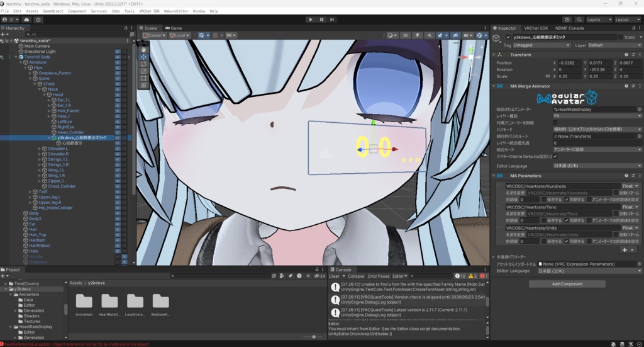
Task: Open the Tag Untagged dropdown
Action: click(541, 45)
